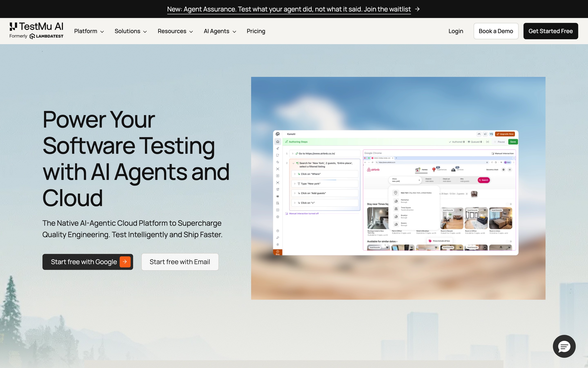The image size is (588, 368).
Task: Open the AI Agents dropdown menu
Action: tap(220, 31)
